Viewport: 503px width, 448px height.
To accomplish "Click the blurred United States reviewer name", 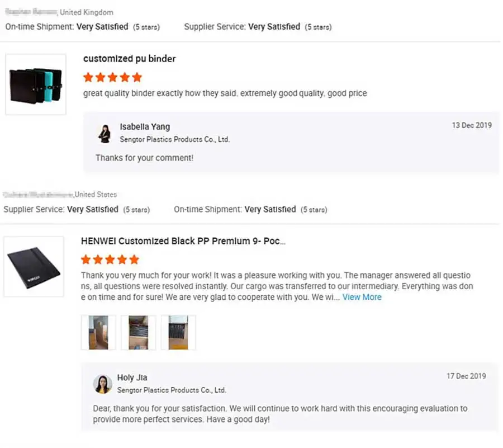I will coord(38,195).
